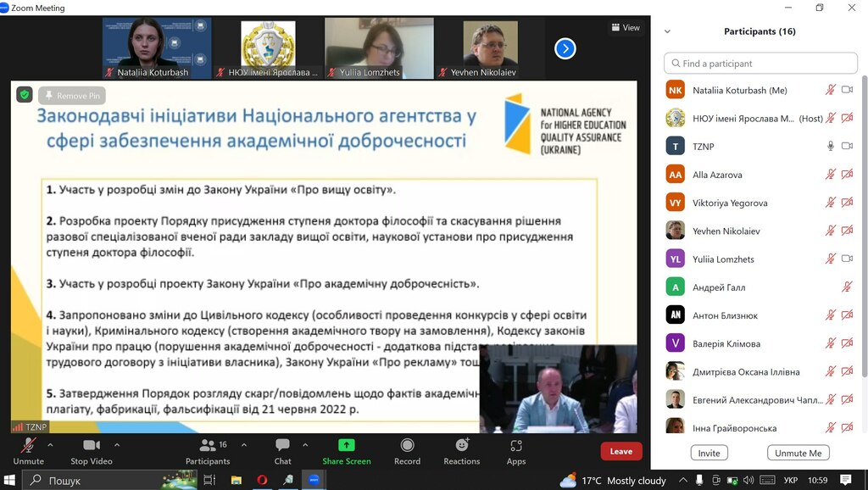Viewport: 868px width, 490px height.
Task: Toggle the Unmute microphone button
Action: [x=28, y=446]
